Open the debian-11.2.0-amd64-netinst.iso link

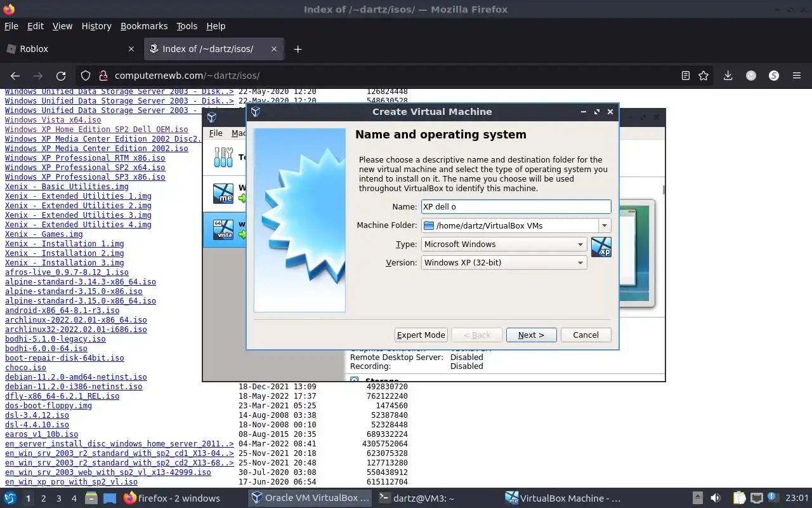pos(75,377)
